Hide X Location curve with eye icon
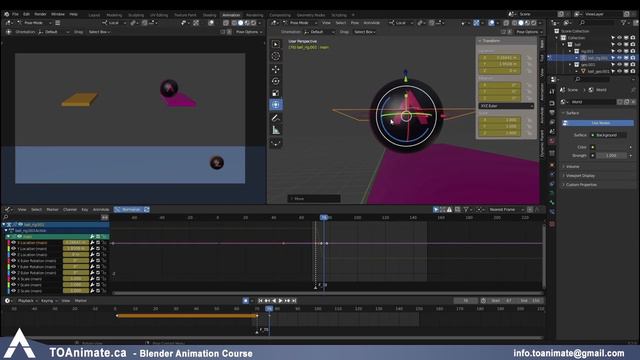 click(x=13, y=242)
